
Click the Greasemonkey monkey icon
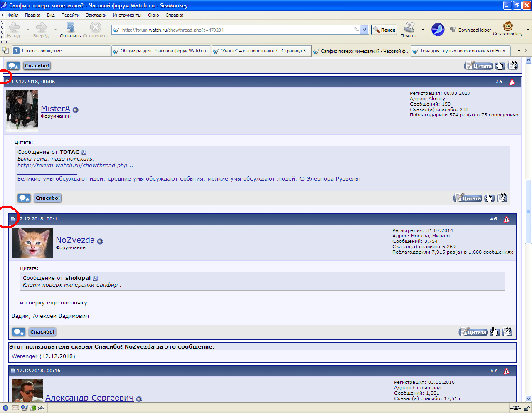click(507, 27)
